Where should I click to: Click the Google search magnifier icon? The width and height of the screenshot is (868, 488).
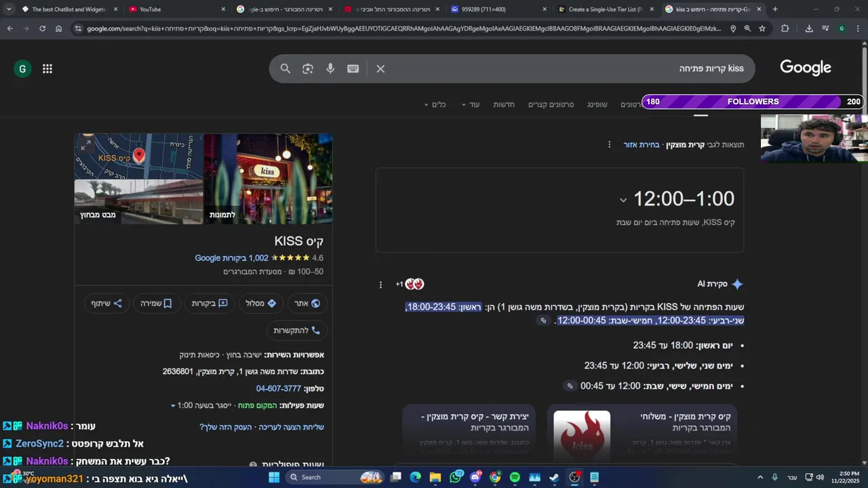[285, 68]
